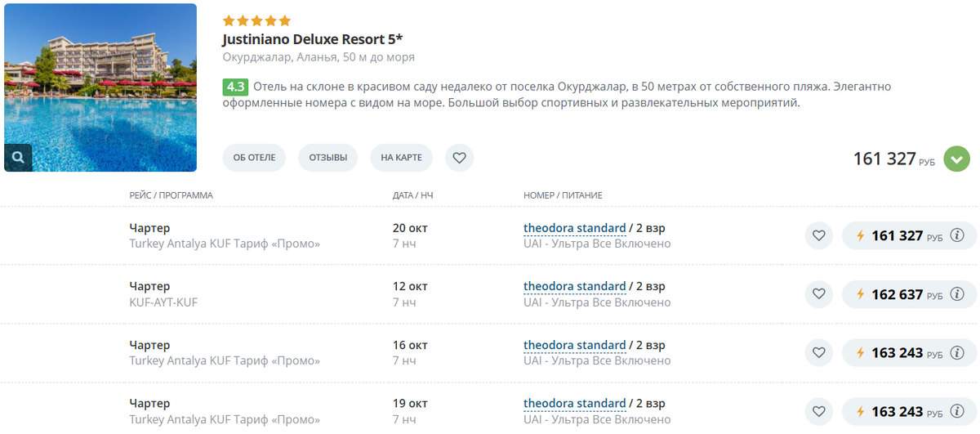Book the 161 327 руб price button

point(909,236)
